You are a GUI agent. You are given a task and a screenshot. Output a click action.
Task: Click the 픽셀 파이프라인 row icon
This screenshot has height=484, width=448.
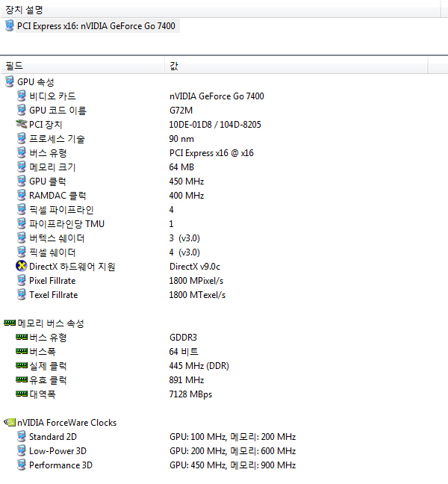tap(22, 210)
